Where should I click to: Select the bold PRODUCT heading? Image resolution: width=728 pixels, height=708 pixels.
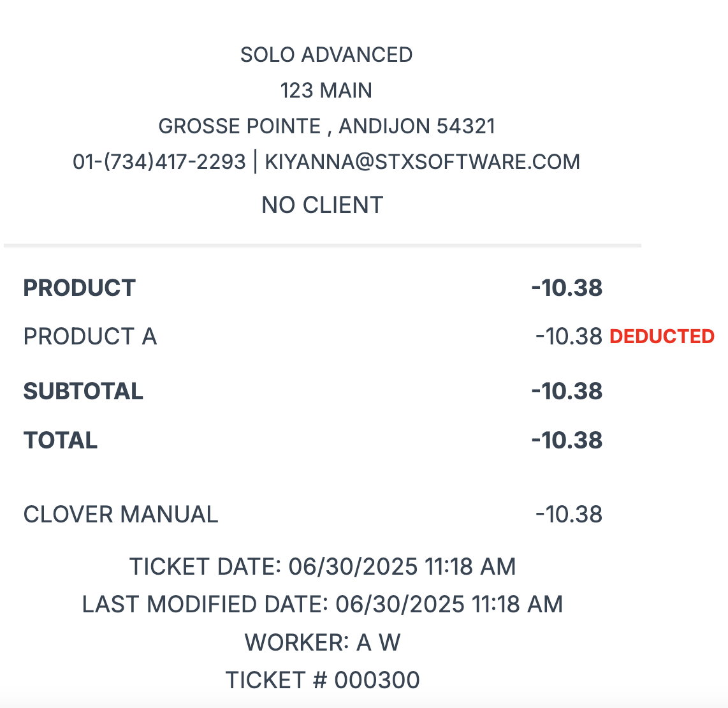pyautogui.click(x=80, y=288)
